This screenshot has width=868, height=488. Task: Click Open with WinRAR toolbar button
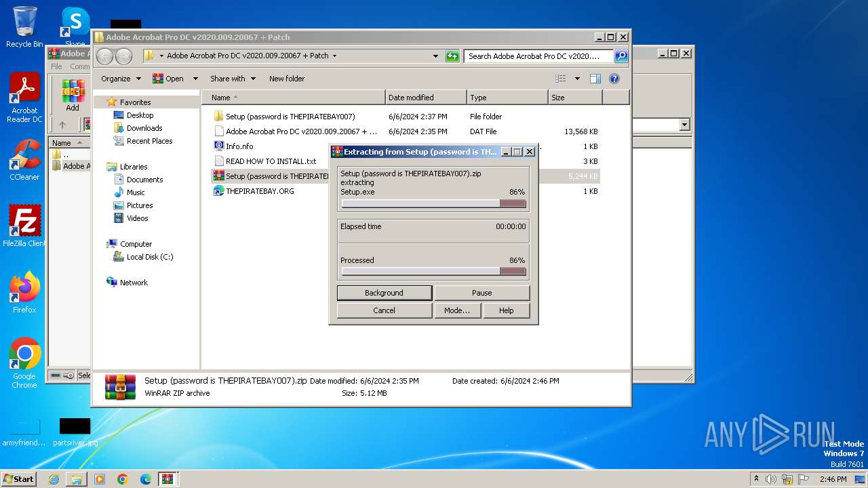click(x=168, y=79)
